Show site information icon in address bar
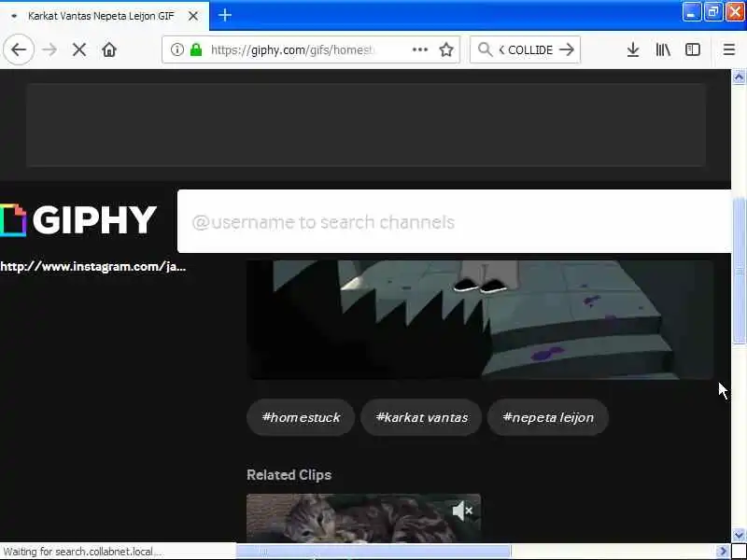 coord(177,49)
